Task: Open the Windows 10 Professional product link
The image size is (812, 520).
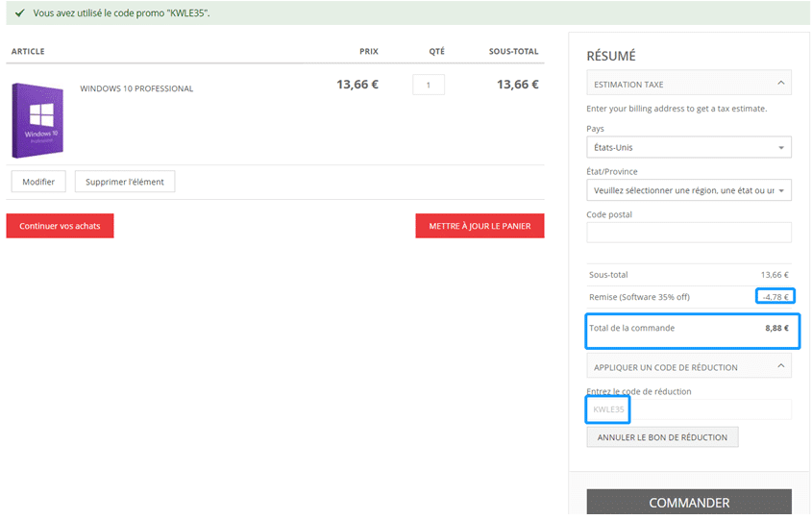Action: tap(136, 88)
